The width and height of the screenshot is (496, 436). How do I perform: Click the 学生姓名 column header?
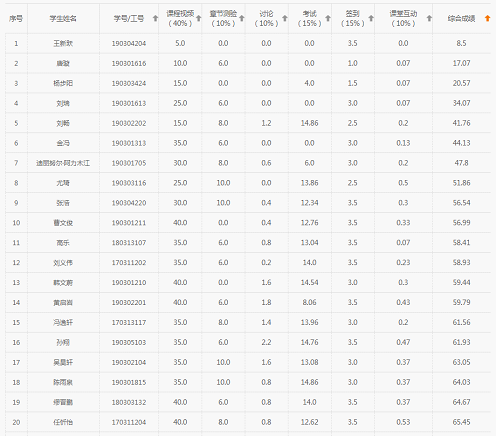(63, 19)
